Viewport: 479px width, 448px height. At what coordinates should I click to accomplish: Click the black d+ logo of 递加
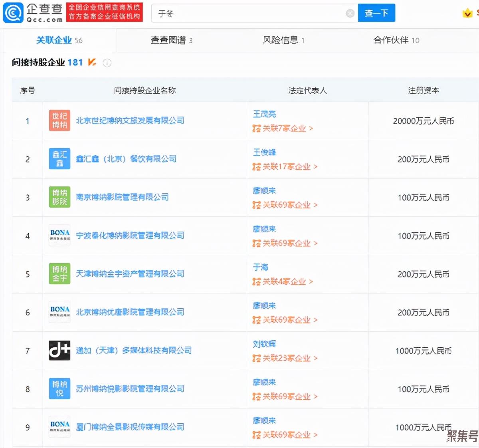59,351
